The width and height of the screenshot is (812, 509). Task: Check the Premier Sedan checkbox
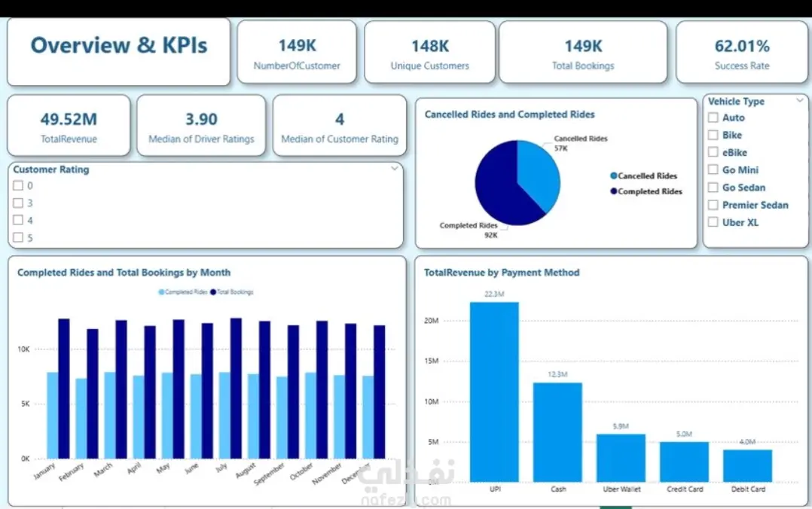pyautogui.click(x=713, y=205)
